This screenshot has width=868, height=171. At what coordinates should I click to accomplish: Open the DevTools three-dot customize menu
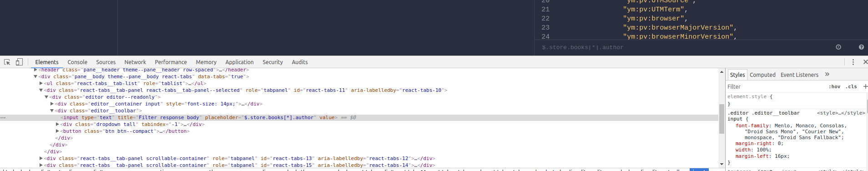(x=853, y=62)
